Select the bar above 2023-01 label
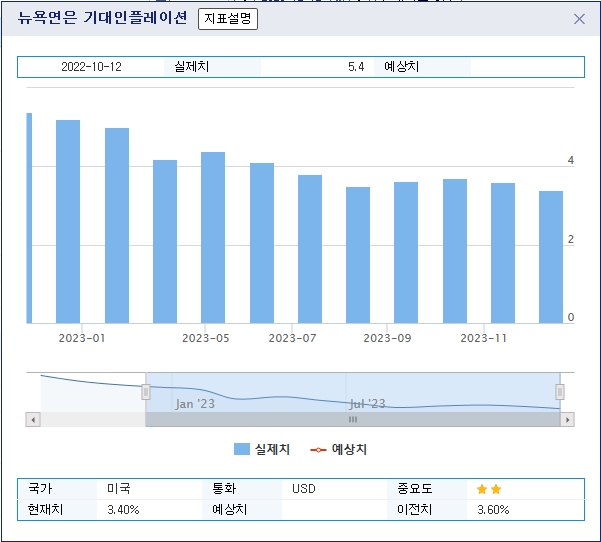This screenshot has width=601, height=542. pos(68,222)
